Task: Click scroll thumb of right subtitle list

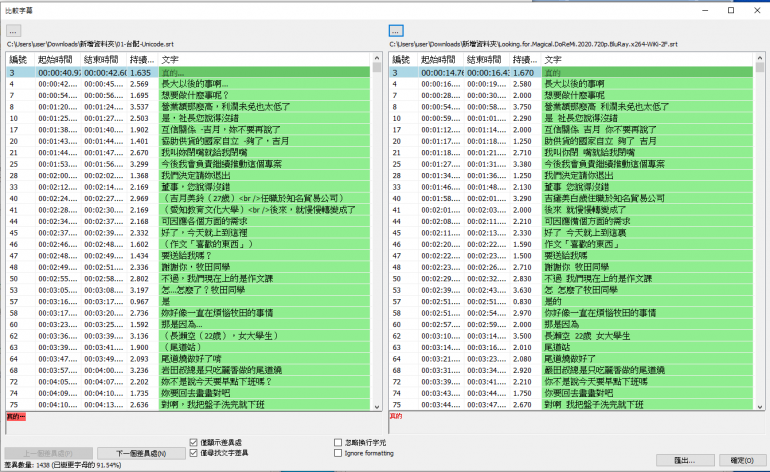Action: coord(760,67)
